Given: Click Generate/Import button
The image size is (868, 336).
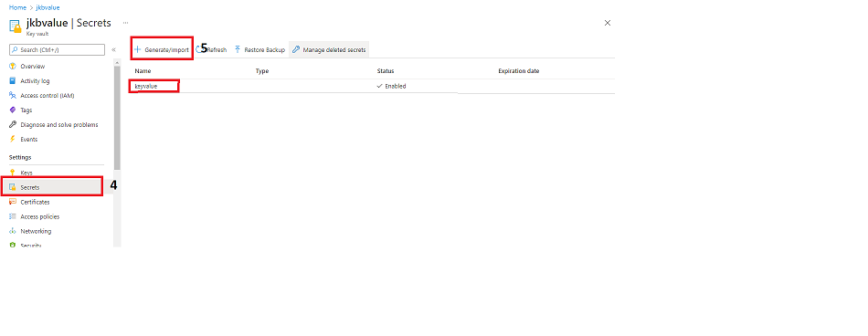Looking at the screenshot, I should (162, 49).
